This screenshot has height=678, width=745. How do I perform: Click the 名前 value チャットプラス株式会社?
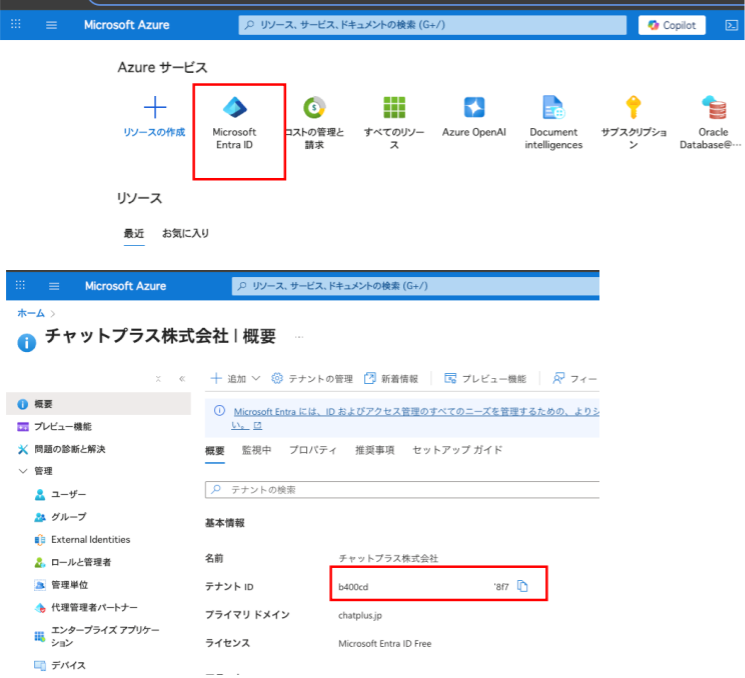388,559
